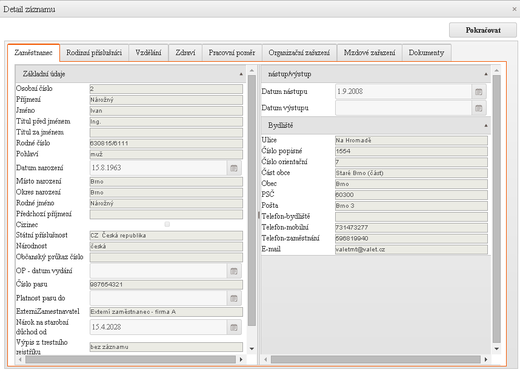Collapse the nástup/výstup section
Image resolution: width=520 pixels, height=381 pixels.
click(486, 74)
